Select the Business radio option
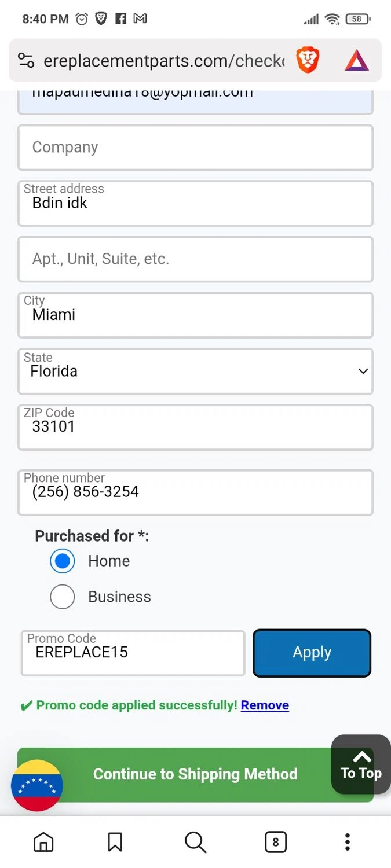The width and height of the screenshot is (391, 868). click(x=63, y=597)
